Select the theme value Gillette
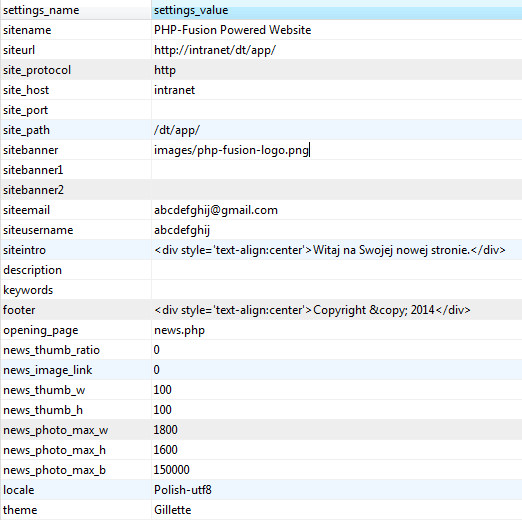522x523 pixels. point(172,510)
